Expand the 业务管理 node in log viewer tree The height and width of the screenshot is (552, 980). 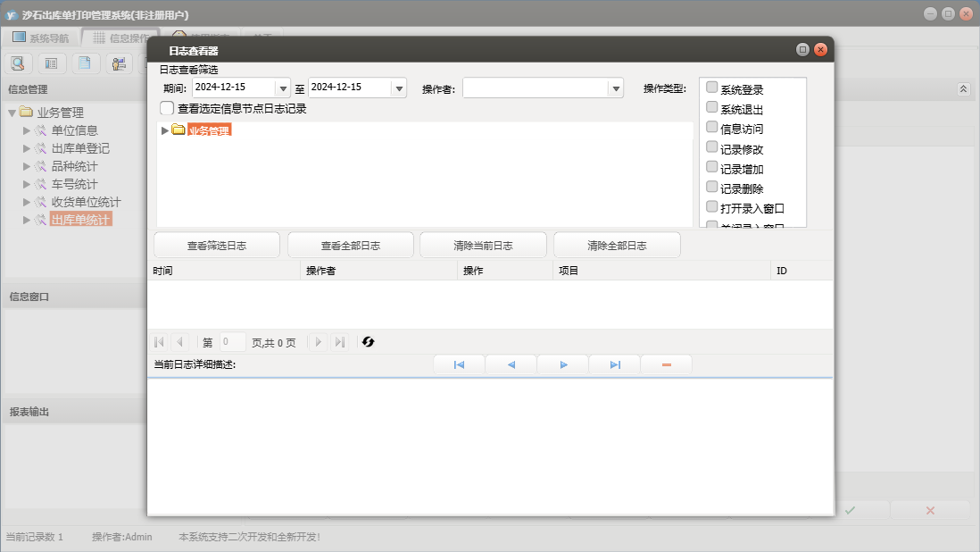(164, 130)
